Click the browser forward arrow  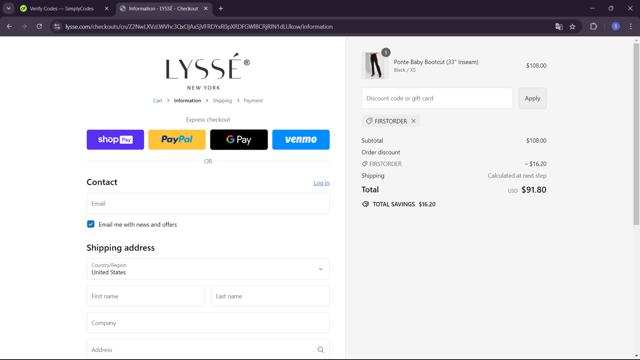click(x=24, y=27)
